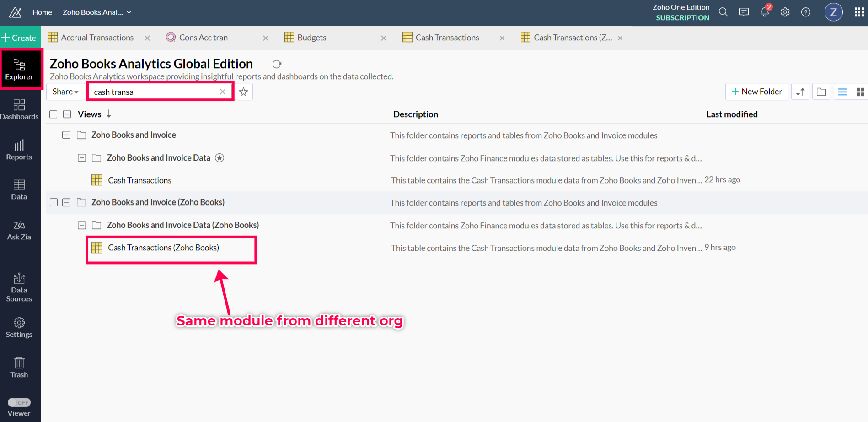
Task: Open workspace Settings in sidebar
Action: point(19,328)
